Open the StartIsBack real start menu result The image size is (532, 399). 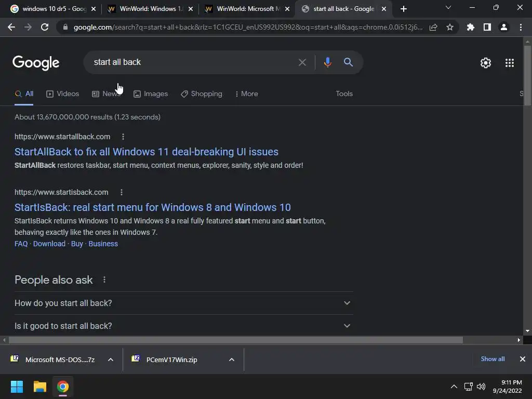pyautogui.click(x=153, y=207)
